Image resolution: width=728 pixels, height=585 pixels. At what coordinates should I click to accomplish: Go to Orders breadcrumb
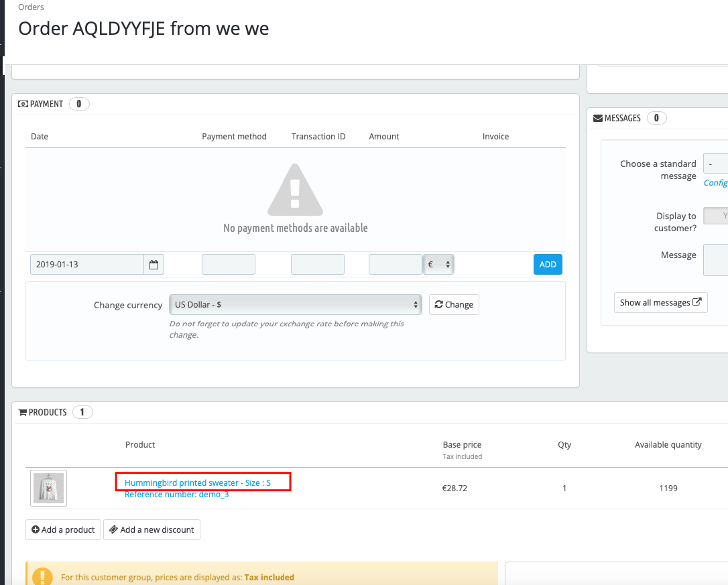31,7
